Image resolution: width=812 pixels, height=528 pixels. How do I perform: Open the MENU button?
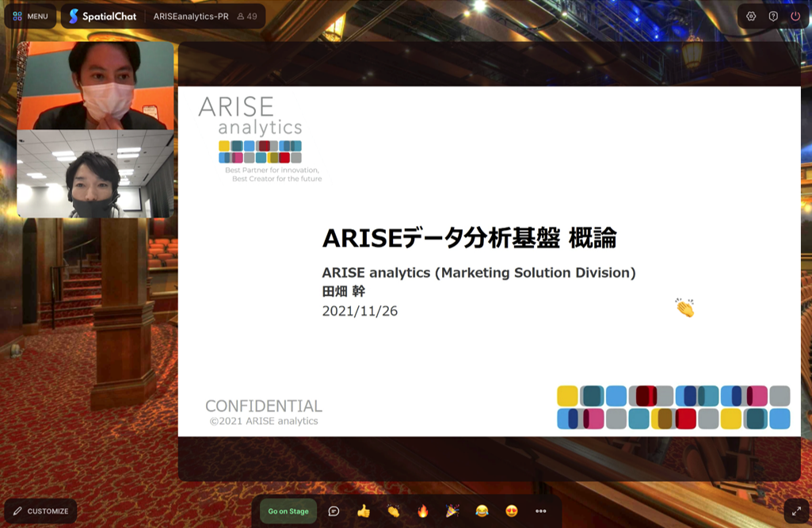(x=30, y=16)
